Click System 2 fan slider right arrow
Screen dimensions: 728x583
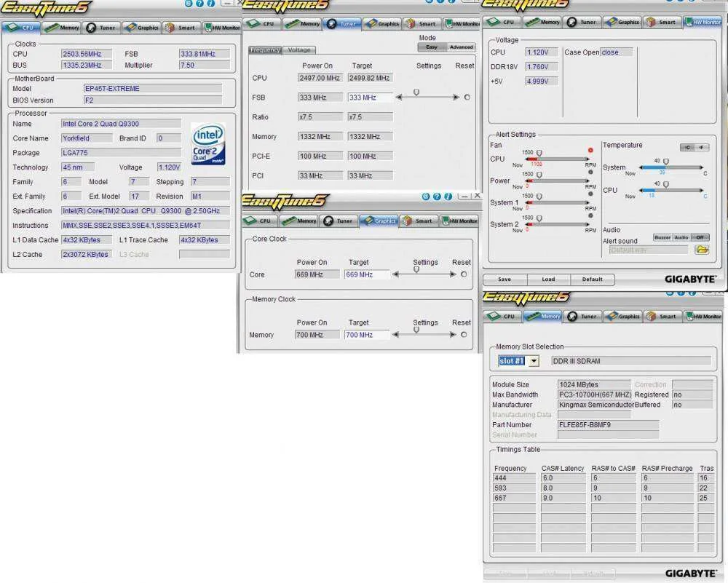click(x=587, y=224)
